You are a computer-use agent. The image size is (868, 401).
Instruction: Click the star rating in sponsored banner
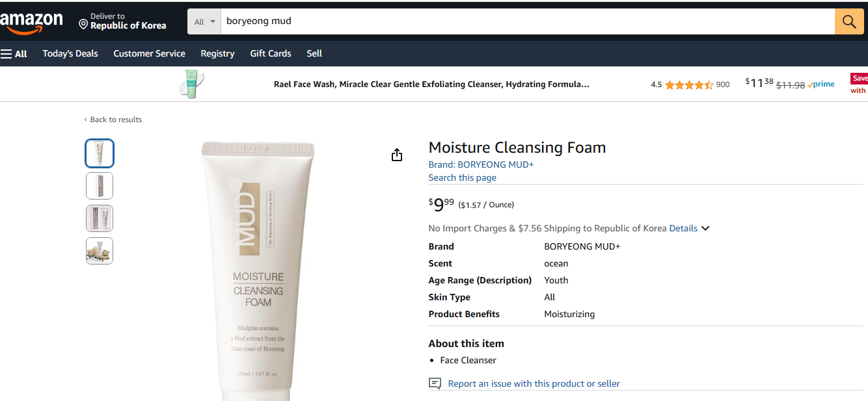(x=689, y=84)
